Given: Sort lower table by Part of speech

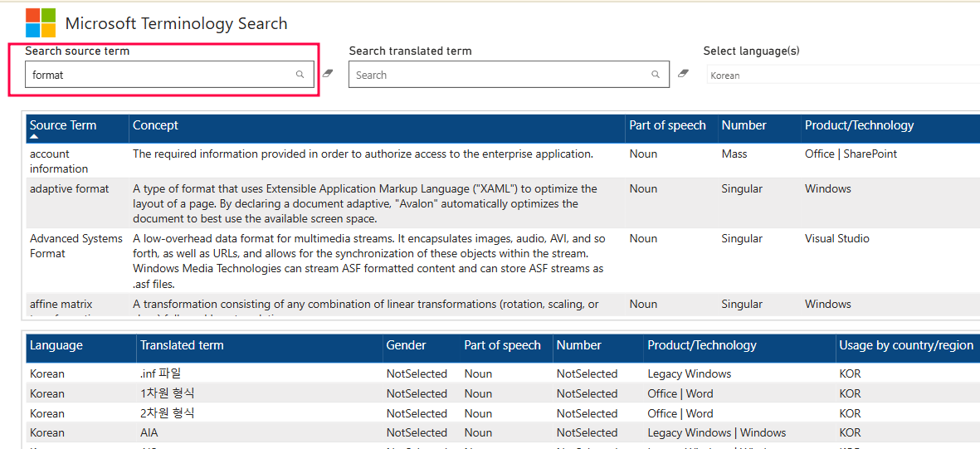Looking at the screenshot, I should point(503,345).
